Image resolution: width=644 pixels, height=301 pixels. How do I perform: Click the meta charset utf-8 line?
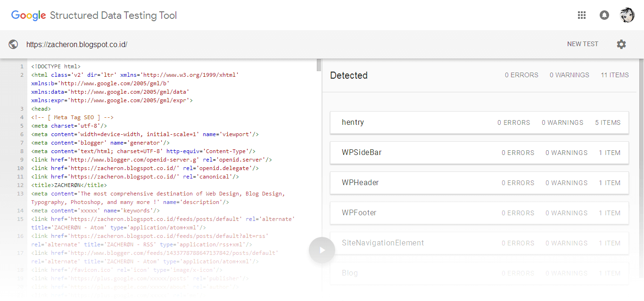pos(69,126)
